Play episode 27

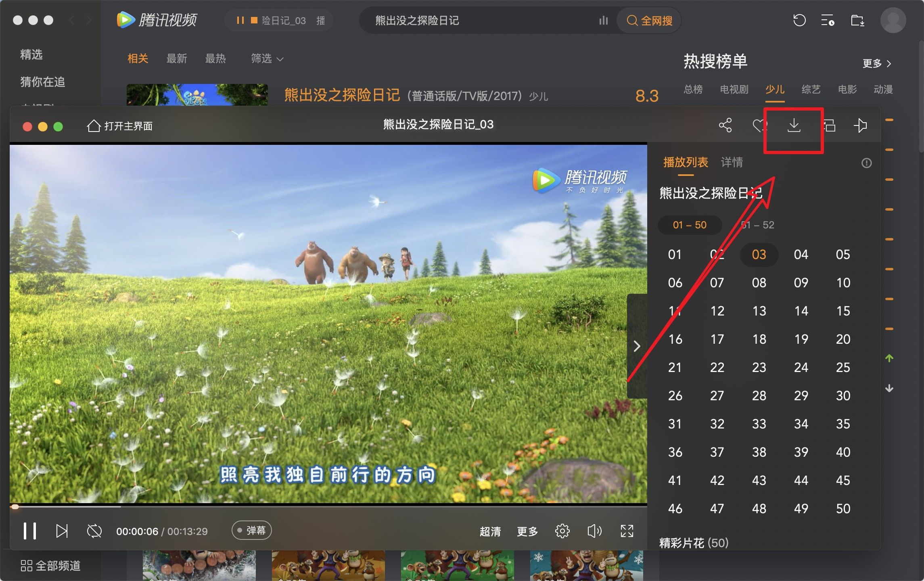[717, 396]
